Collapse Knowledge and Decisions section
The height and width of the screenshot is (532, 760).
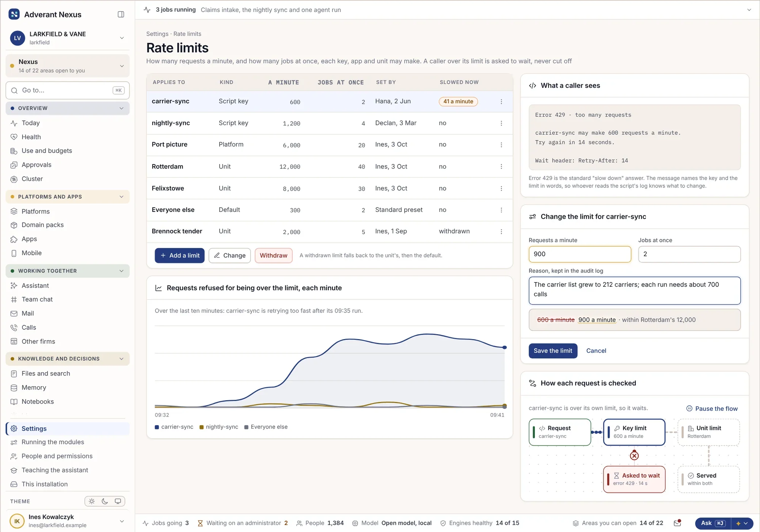(67, 359)
